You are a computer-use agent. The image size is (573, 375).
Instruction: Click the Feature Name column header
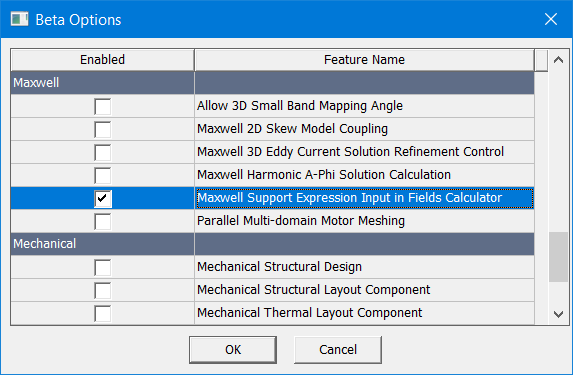pos(364,60)
